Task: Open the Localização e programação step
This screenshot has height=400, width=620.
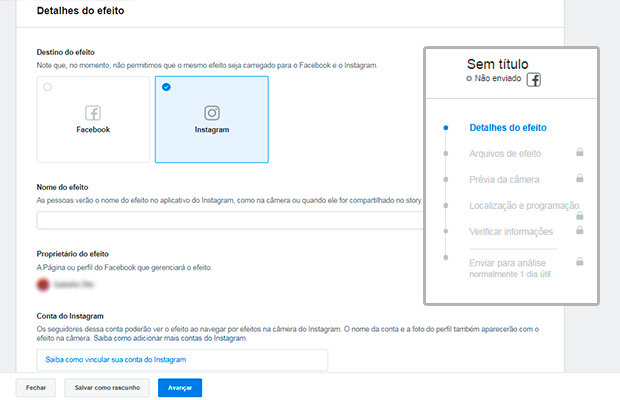Action: (x=524, y=206)
